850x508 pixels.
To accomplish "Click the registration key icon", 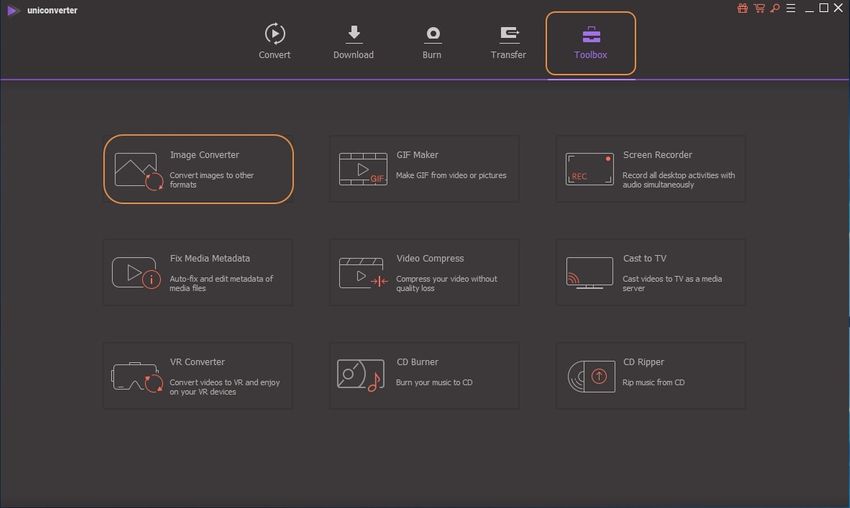I will click(774, 8).
